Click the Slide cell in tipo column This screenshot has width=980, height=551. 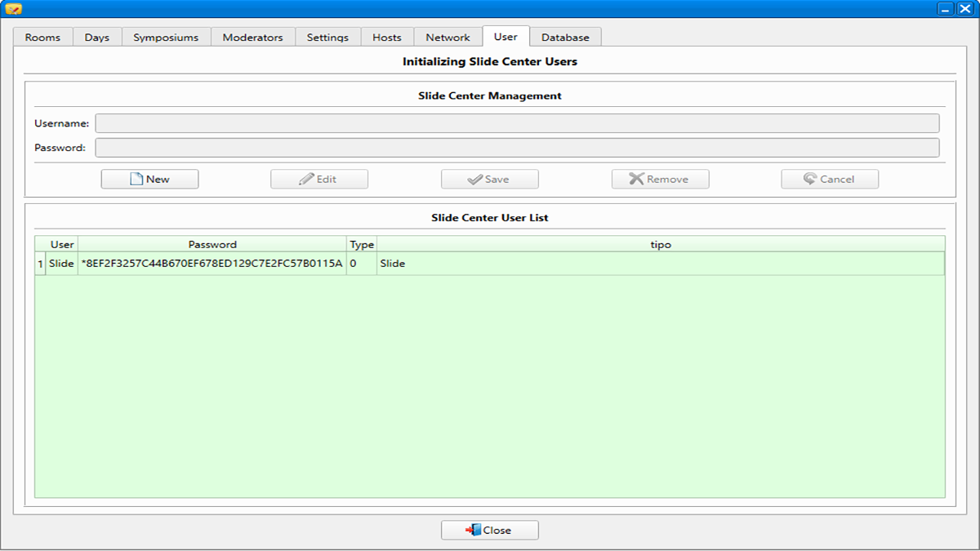coord(661,264)
